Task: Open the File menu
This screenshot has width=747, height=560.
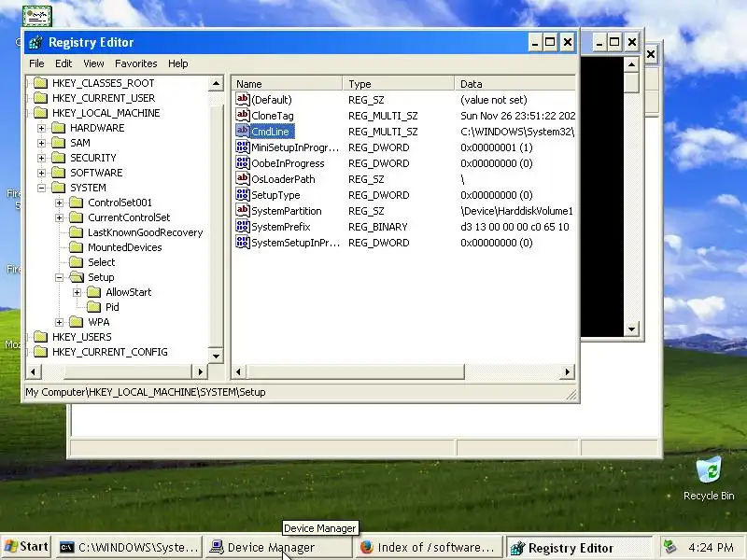Action: click(x=36, y=63)
